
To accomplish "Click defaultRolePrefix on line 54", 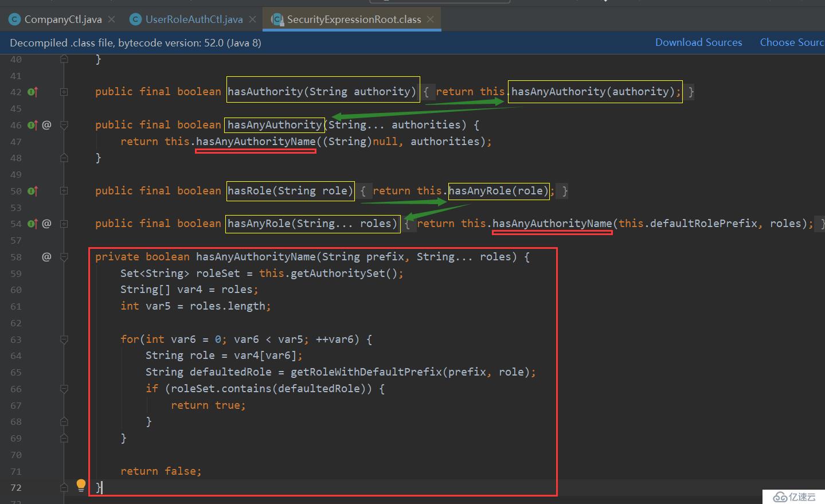I will click(x=703, y=224).
